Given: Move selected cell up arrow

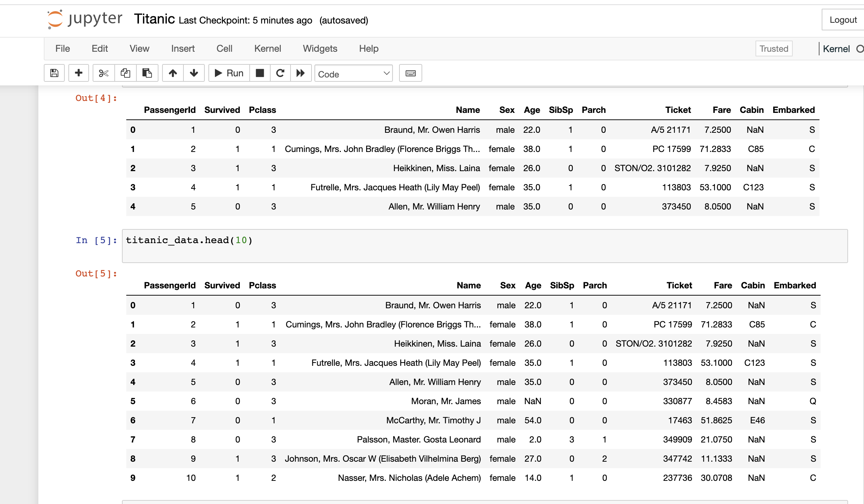Looking at the screenshot, I should tap(173, 73).
